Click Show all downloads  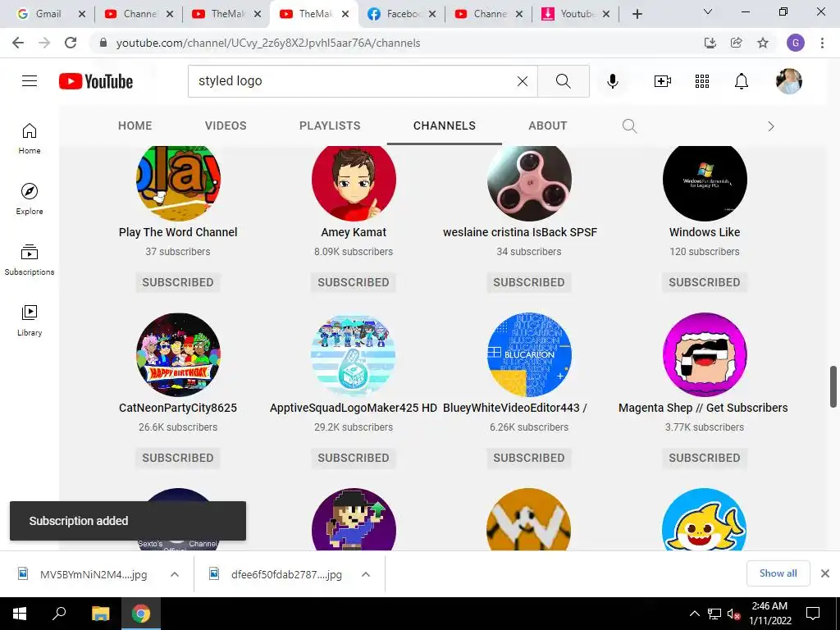[778, 573]
